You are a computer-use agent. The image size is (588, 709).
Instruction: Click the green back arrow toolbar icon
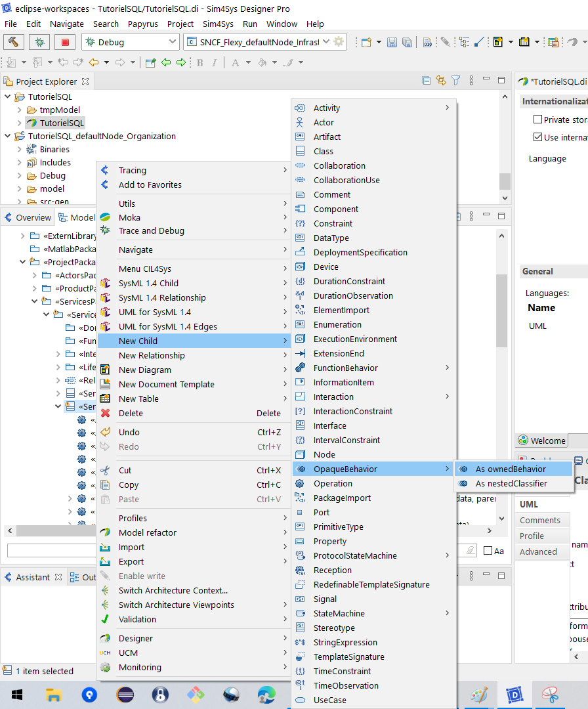pyautogui.click(x=166, y=62)
